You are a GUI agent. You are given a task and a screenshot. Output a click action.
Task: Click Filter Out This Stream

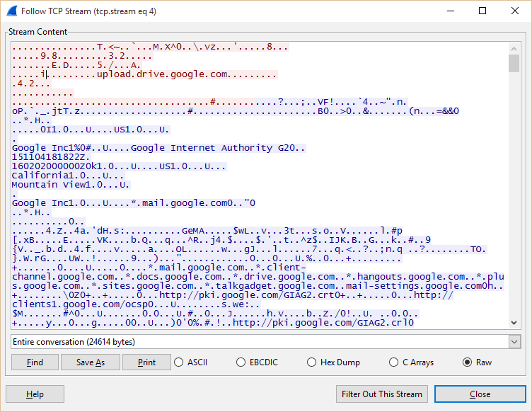tap(382, 394)
